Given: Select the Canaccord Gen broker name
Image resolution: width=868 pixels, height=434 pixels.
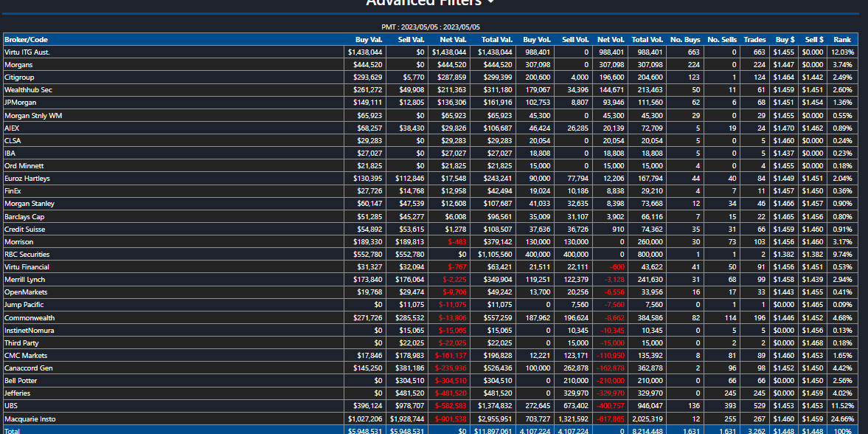Looking at the screenshot, I should pos(29,368).
